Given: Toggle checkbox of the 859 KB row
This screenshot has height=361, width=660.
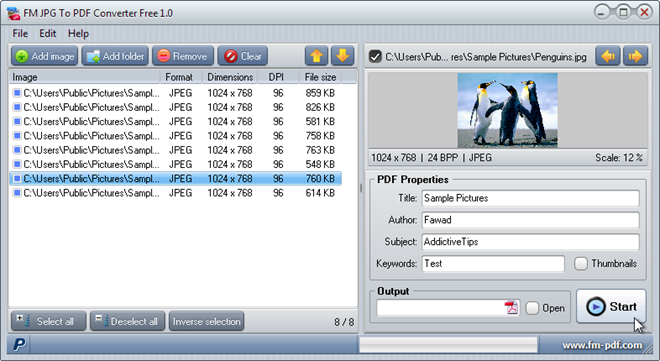Looking at the screenshot, I should (17, 93).
